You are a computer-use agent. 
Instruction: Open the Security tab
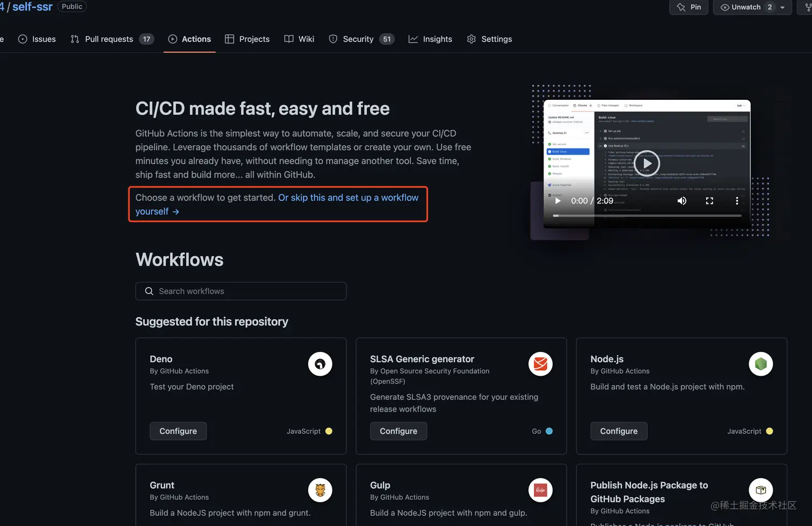click(361, 39)
